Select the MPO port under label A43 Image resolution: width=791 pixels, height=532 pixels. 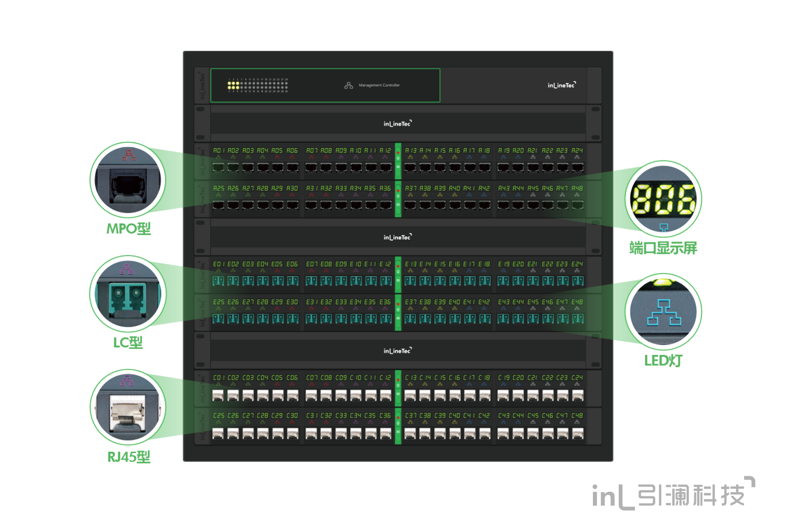503,205
